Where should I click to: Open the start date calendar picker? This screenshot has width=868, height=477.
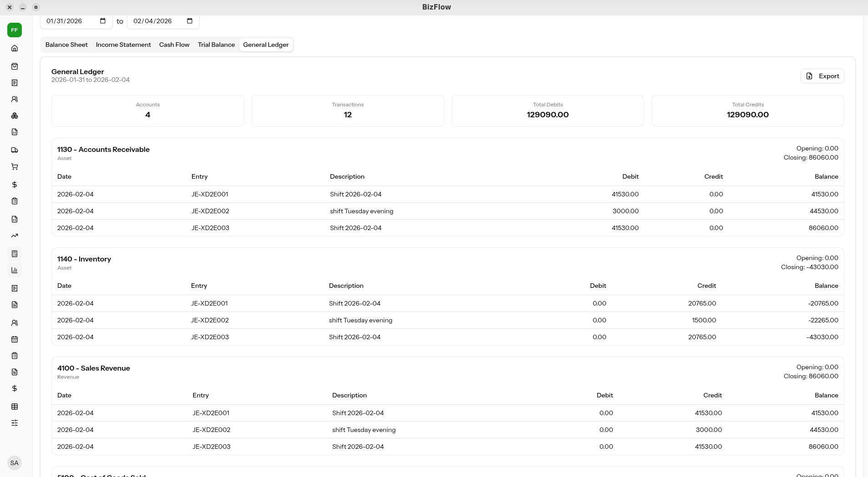[x=103, y=21]
